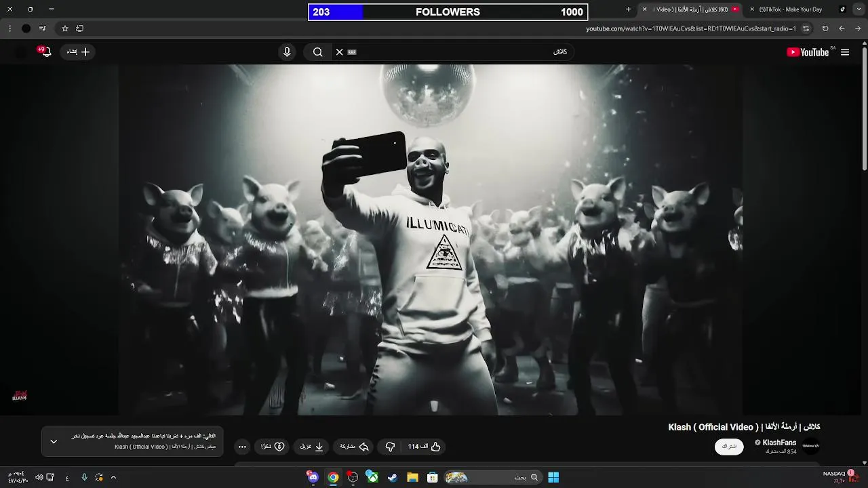Click the video player area
The width and height of the screenshot is (868, 488).
coord(431,239)
